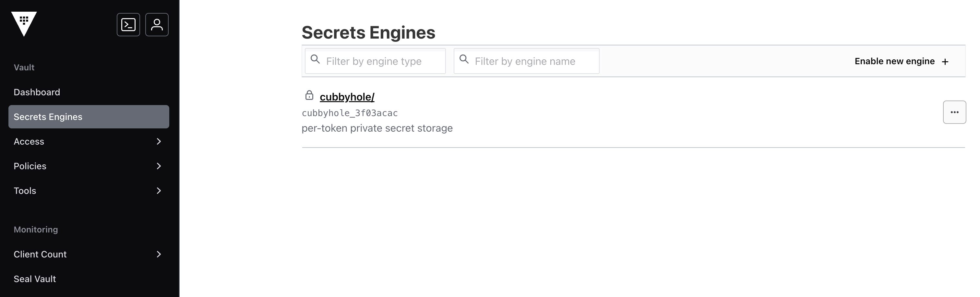
Task: Click the magnifier in engine name filter
Action: (464, 60)
